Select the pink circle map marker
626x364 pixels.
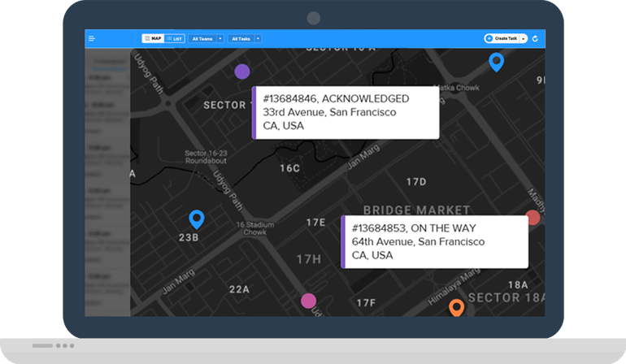point(308,301)
